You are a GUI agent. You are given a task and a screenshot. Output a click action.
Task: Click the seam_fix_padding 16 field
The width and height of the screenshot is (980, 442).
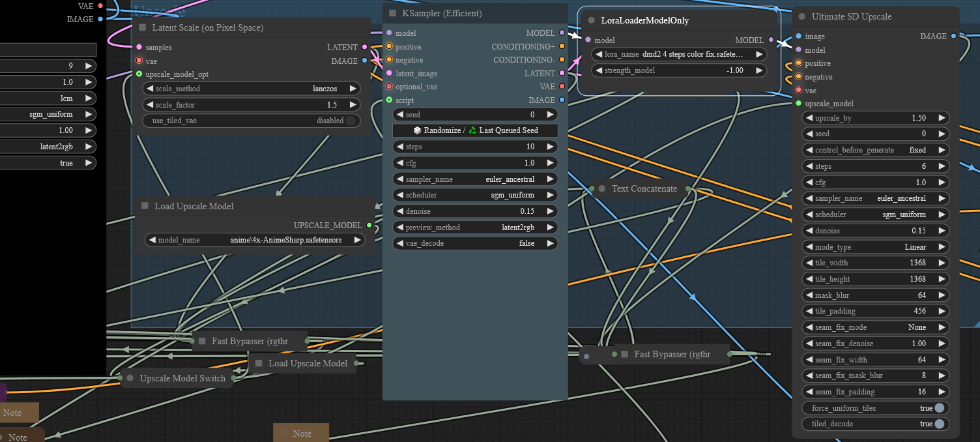(x=875, y=392)
